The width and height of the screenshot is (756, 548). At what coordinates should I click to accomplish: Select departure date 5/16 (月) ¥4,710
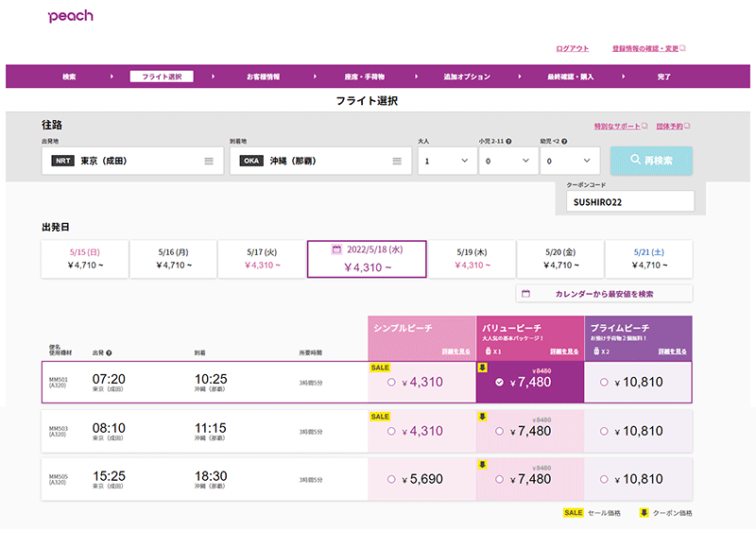[174, 259]
